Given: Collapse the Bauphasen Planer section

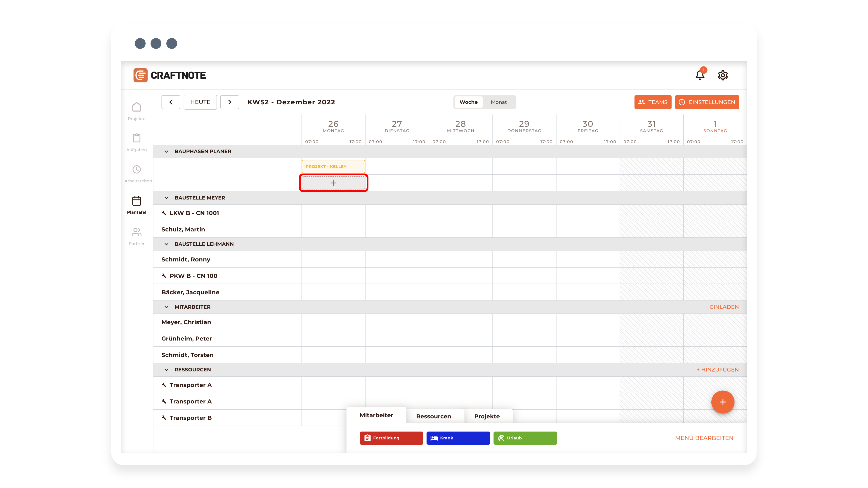Looking at the screenshot, I should click(x=166, y=152).
